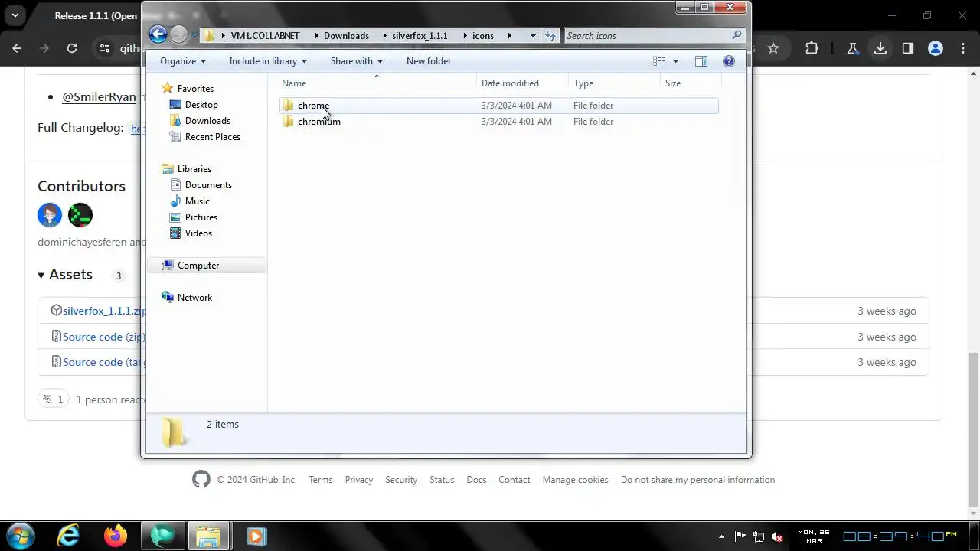
Task: Click the network tray icon
Action: point(759,536)
